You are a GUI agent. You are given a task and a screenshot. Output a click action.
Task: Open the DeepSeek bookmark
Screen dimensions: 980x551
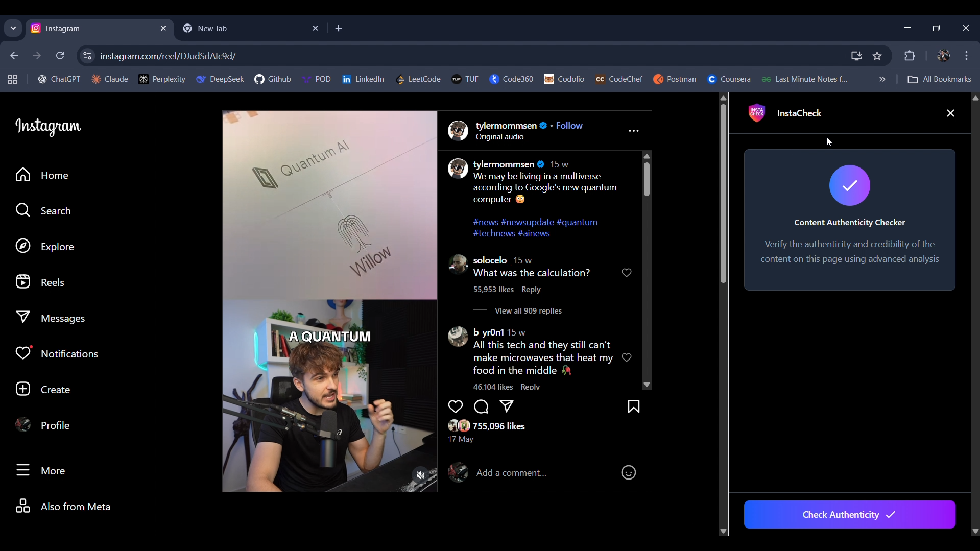click(x=220, y=79)
